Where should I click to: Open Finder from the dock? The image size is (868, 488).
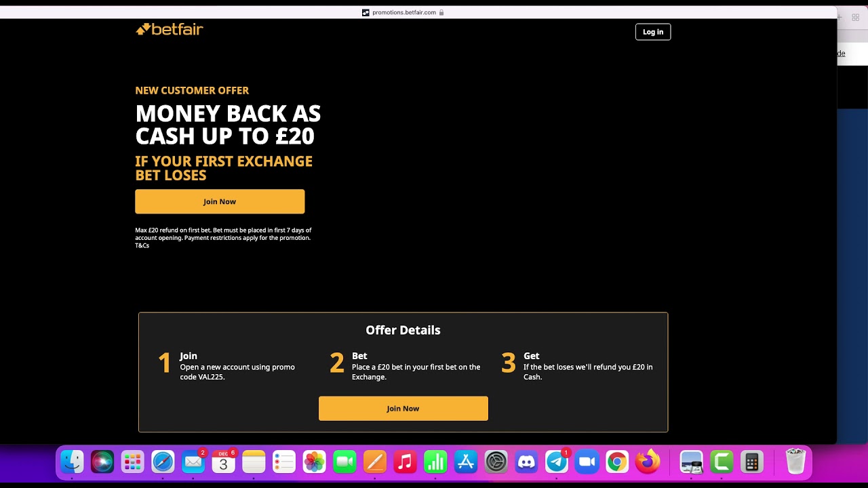coord(72,462)
